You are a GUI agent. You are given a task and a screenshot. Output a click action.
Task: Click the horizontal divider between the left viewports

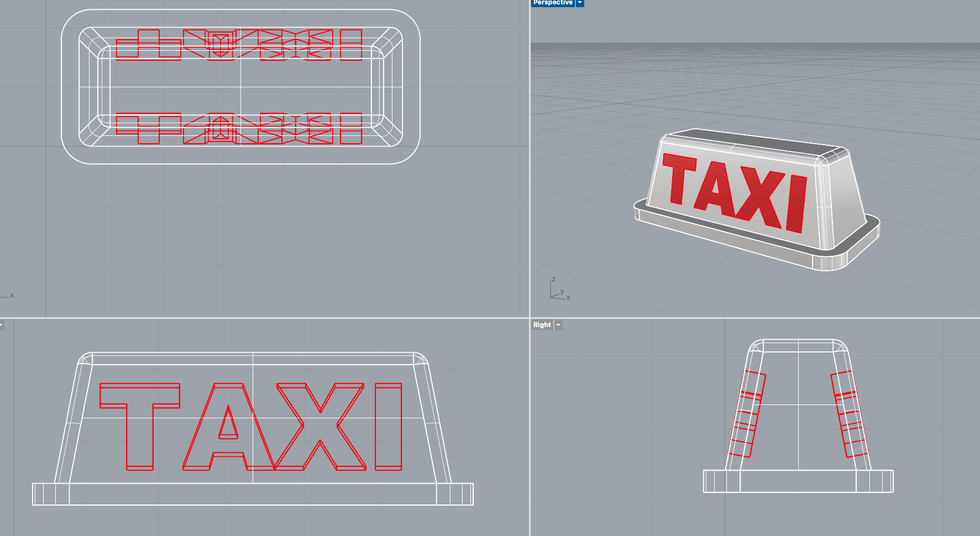tap(265, 318)
